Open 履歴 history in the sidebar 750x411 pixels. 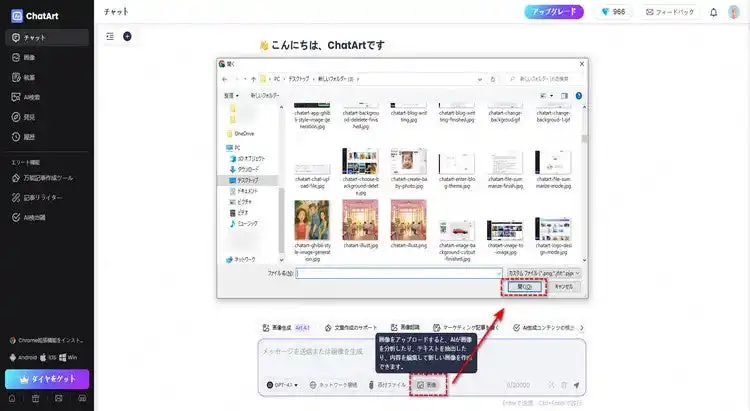(29, 137)
